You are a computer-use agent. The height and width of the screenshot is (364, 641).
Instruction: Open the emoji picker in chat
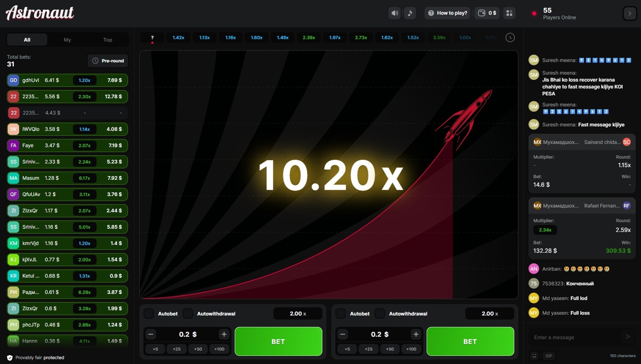pos(534,355)
